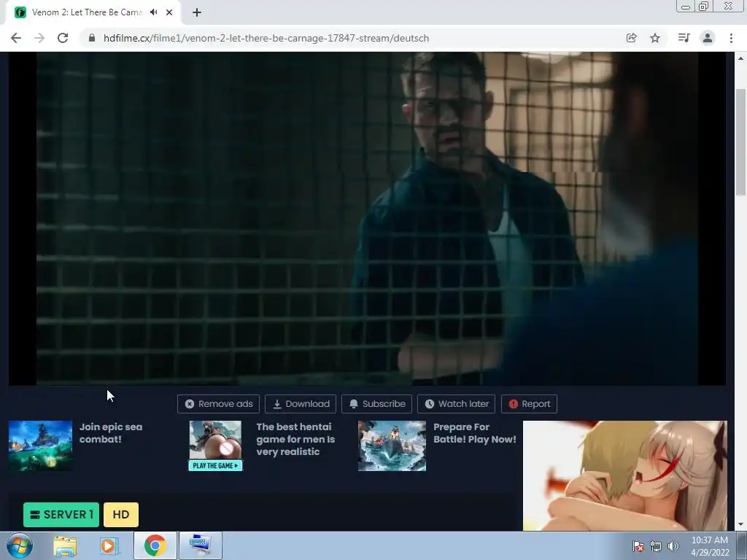This screenshot has width=747, height=560.
Task: Open Action Center flag tray icon
Action: click(638, 546)
